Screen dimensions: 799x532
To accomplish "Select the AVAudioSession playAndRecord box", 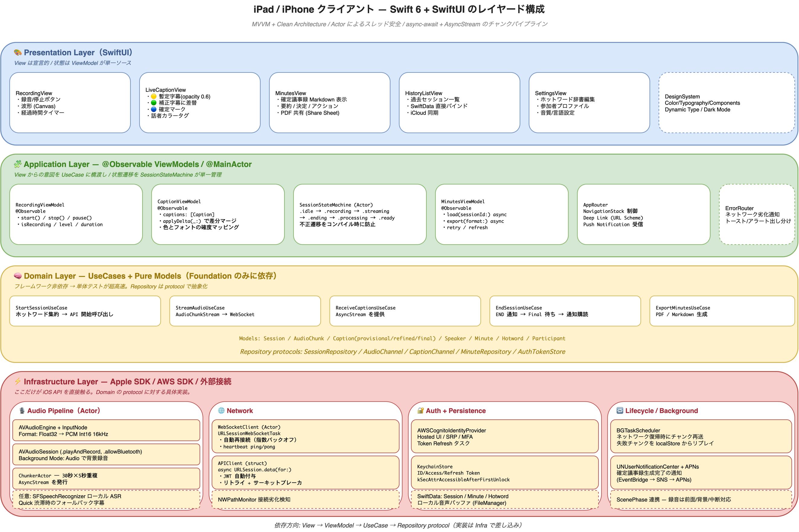I will click(106, 455).
